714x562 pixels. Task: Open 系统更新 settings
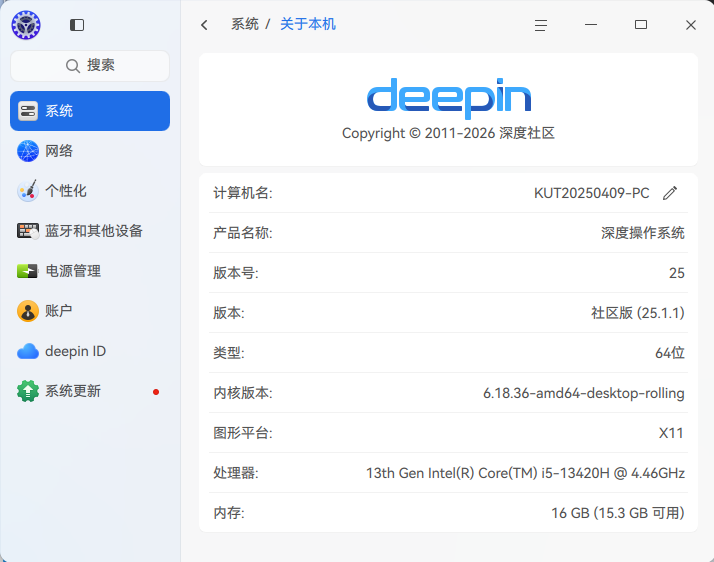pyautogui.click(x=90, y=391)
